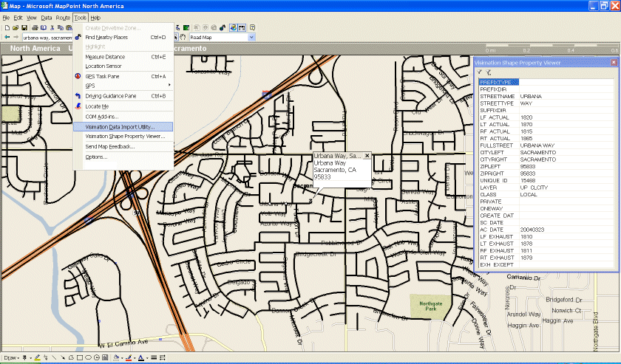Image resolution: width=621 pixels, height=364 pixels.
Task: Select the Scribble drawing tool
Action: point(46,357)
